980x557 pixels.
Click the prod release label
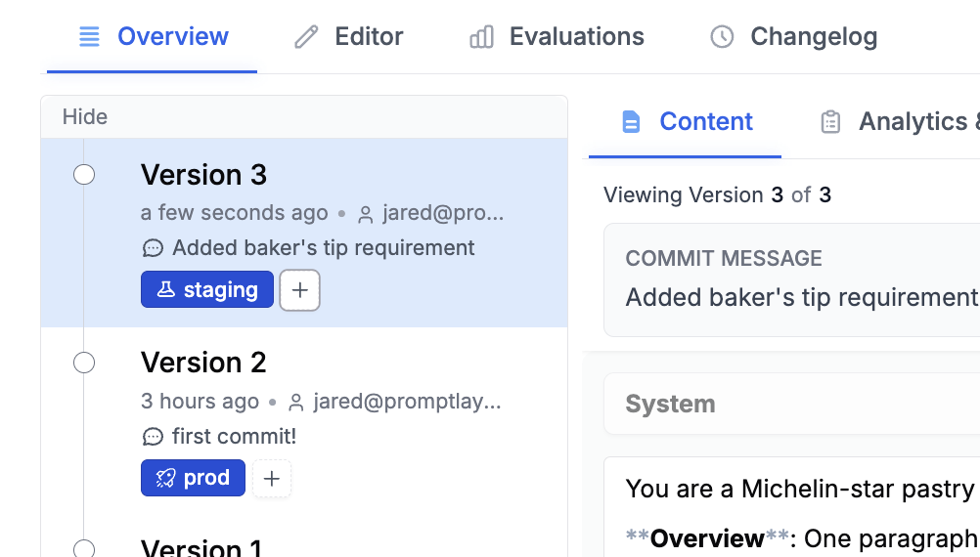coord(193,478)
